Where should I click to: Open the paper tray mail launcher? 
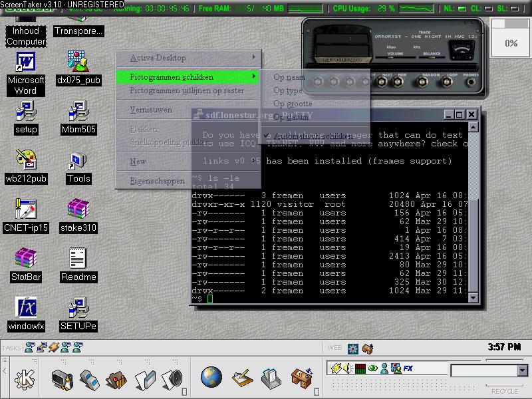click(x=271, y=378)
